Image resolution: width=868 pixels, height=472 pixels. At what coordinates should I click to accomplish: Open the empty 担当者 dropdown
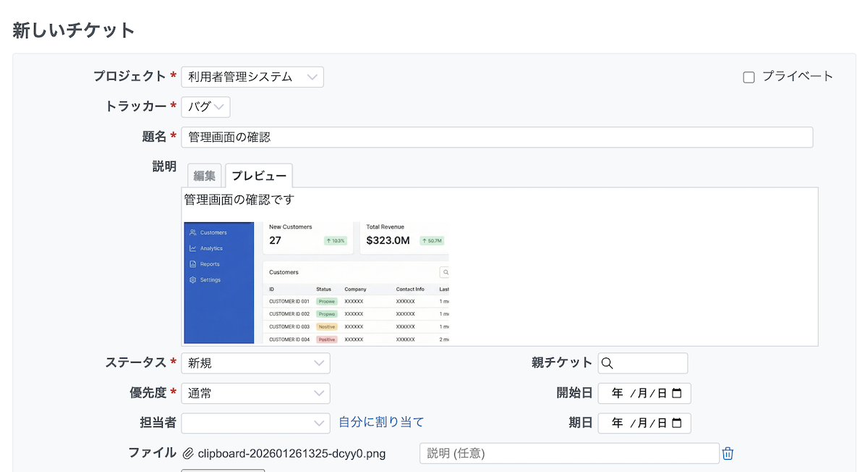click(255, 423)
